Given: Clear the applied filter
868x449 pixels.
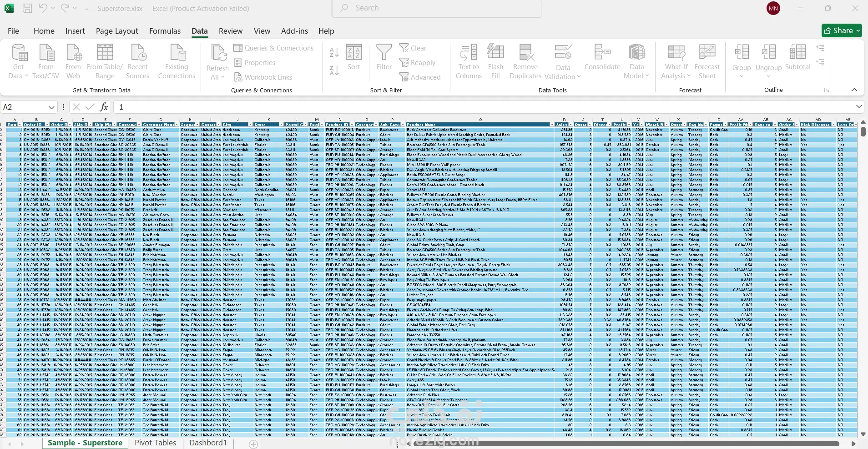Looking at the screenshot, I should point(413,48).
